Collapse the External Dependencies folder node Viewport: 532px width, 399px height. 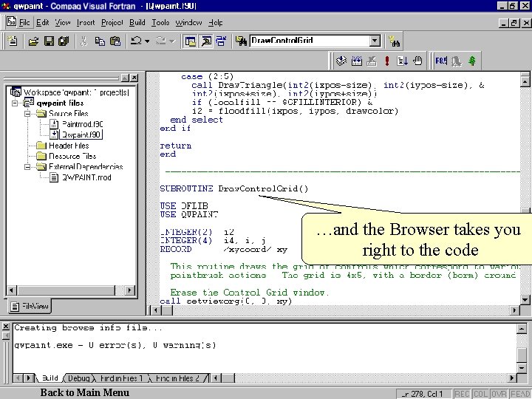27,166
